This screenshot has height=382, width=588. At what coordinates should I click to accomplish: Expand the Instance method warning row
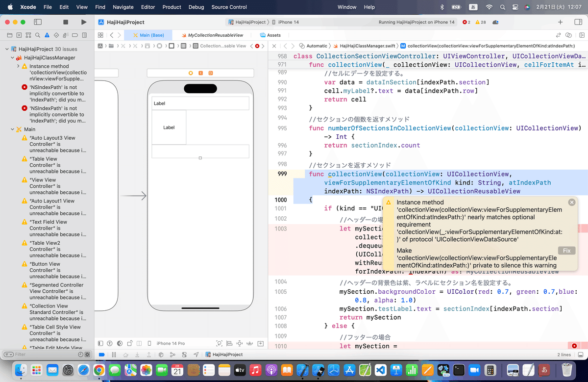coord(18,66)
